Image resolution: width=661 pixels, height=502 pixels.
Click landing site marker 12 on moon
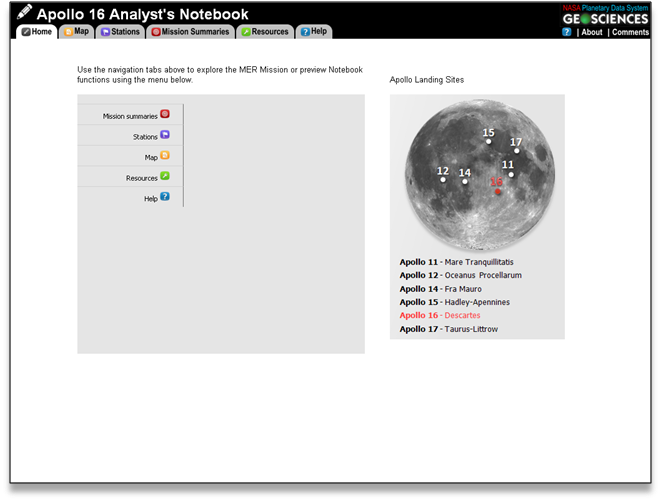[x=443, y=180]
